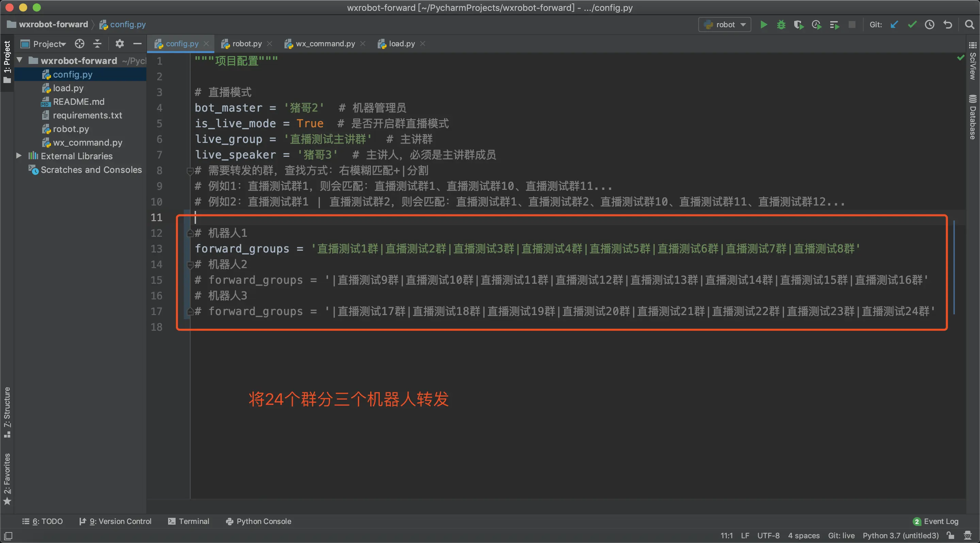Screen dimensions: 980x543
Task: Open the Python Console
Action: pyautogui.click(x=259, y=521)
